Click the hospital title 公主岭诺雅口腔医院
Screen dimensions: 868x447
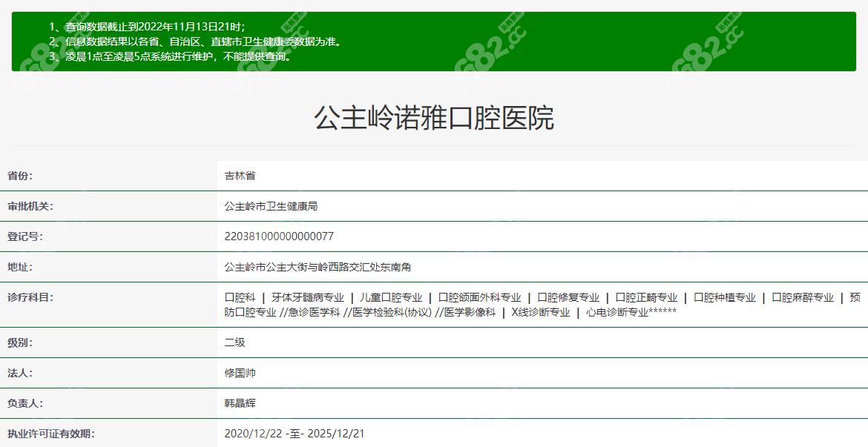(x=434, y=118)
